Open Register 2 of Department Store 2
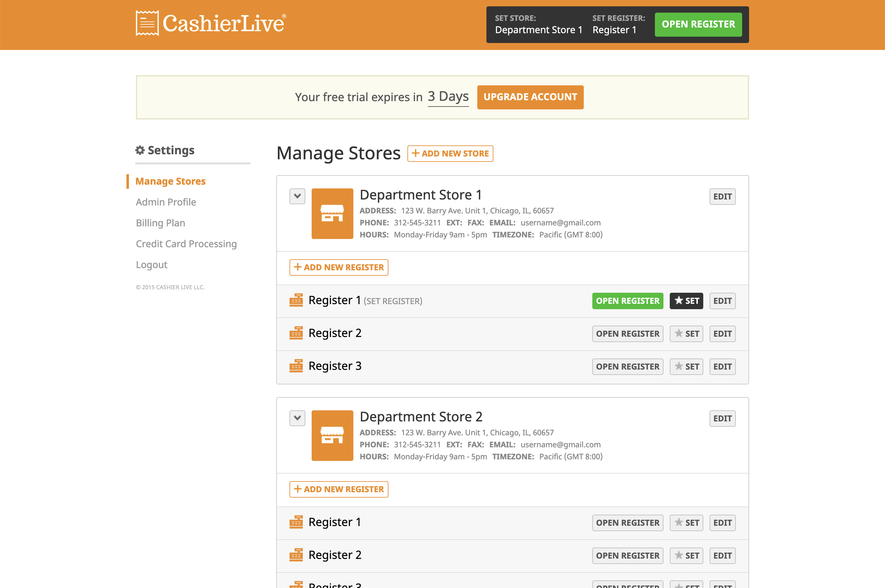 pos(627,556)
